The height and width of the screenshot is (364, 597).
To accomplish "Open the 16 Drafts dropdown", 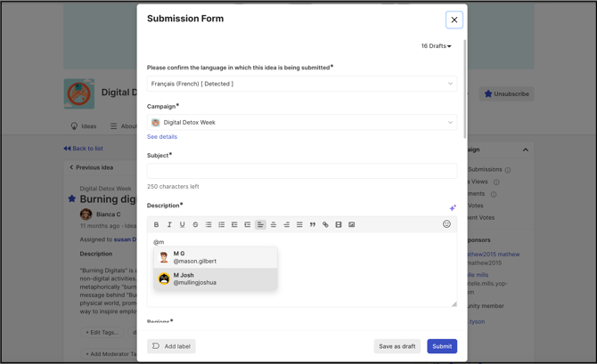I will pos(436,46).
